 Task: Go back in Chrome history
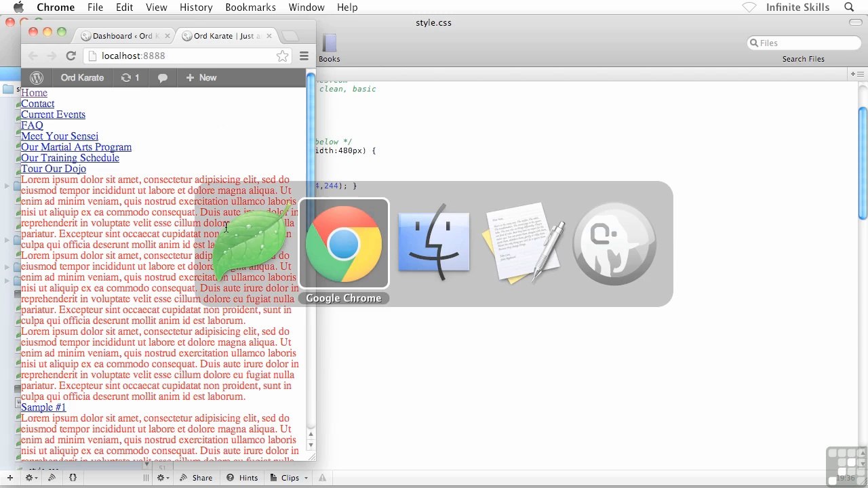point(33,56)
